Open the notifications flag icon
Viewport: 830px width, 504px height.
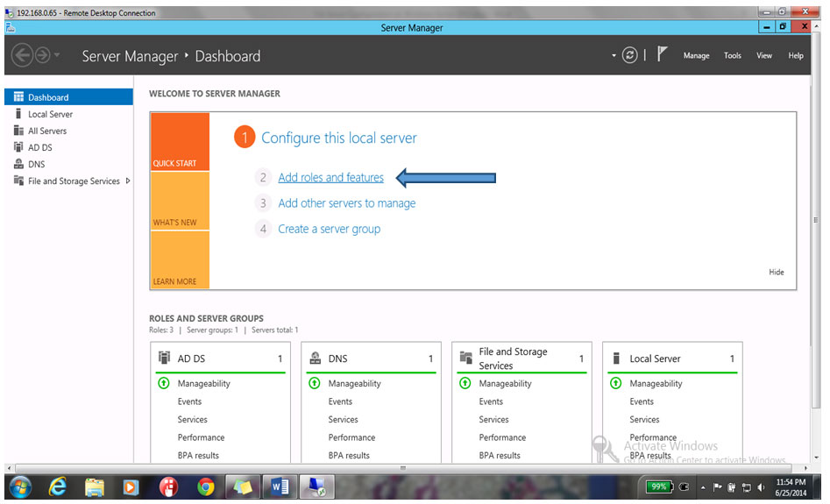point(662,54)
